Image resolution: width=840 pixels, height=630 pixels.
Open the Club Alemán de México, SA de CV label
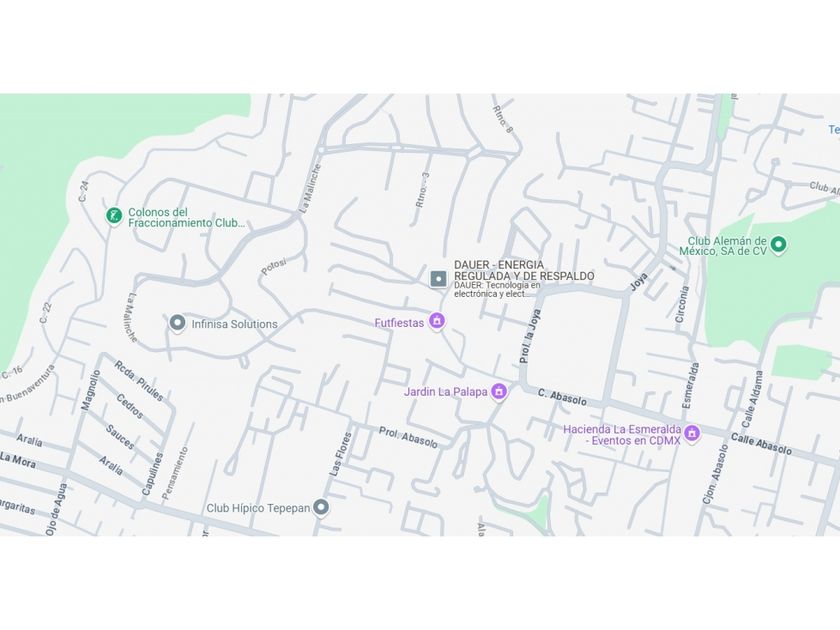point(723,246)
